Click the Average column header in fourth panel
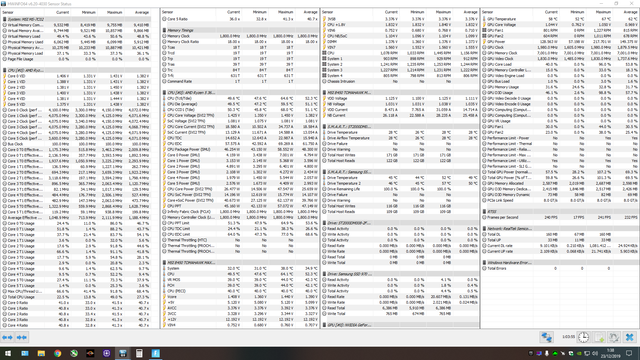Screen dimensions: 640x360 (x=631, y=12)
